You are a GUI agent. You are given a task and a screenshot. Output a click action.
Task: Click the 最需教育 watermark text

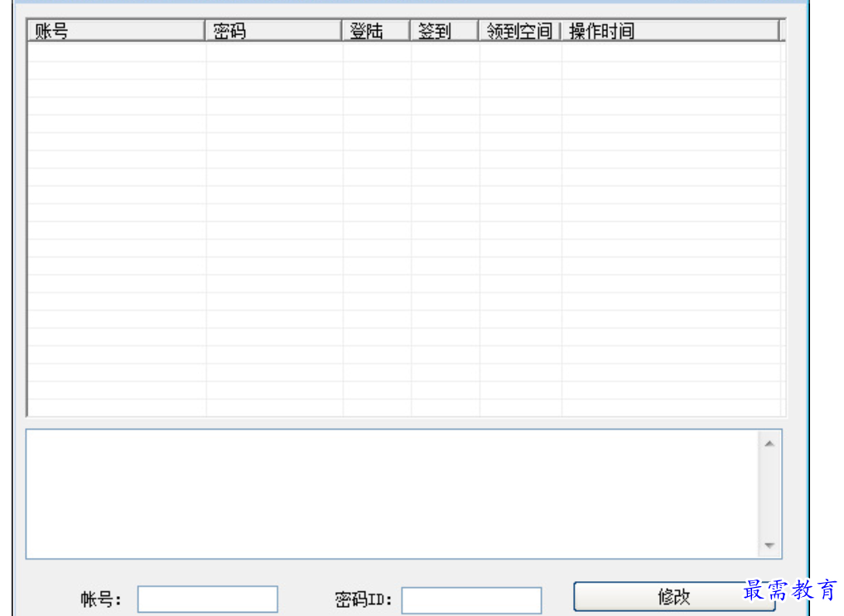pos(790,590)
